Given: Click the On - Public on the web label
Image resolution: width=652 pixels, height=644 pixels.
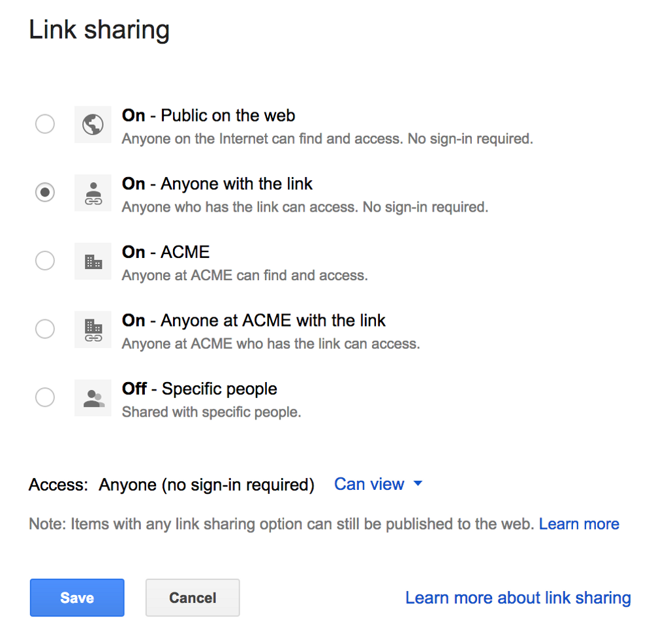Looking at the screenshot, I should [208, 115].
